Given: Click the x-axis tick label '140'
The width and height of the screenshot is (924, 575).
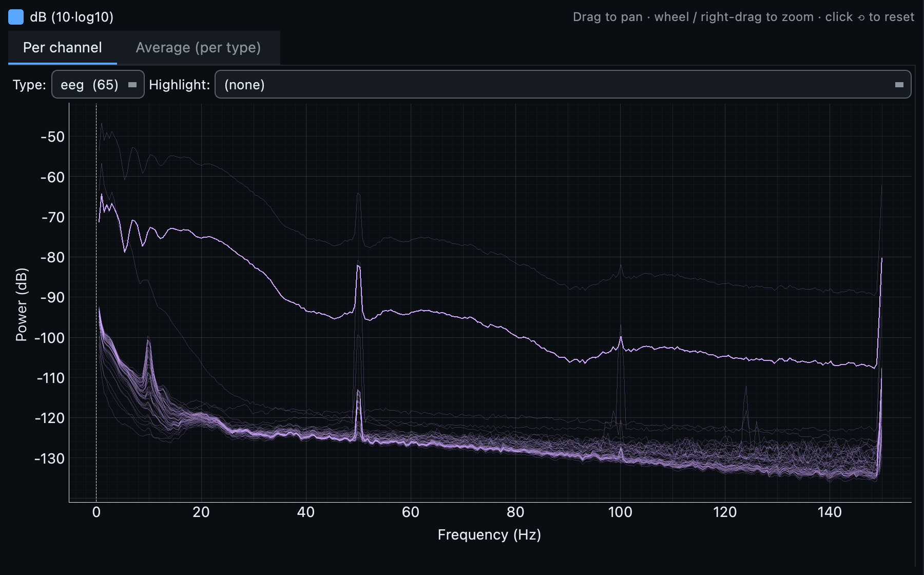Looking at the screenshot, I should (830, 512).
